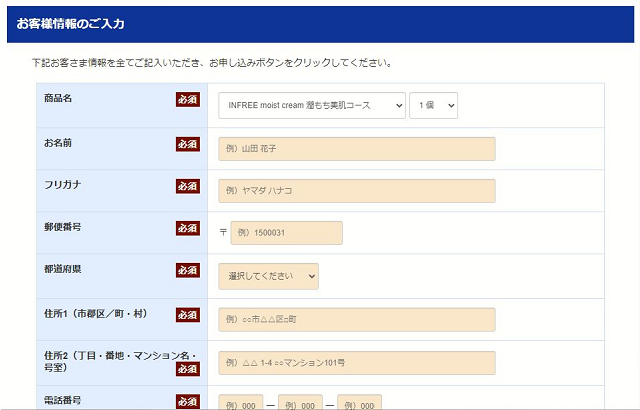Click the 必須 badge beside フリガナ
Screen dimensions: 640x410
pos(187,186)
